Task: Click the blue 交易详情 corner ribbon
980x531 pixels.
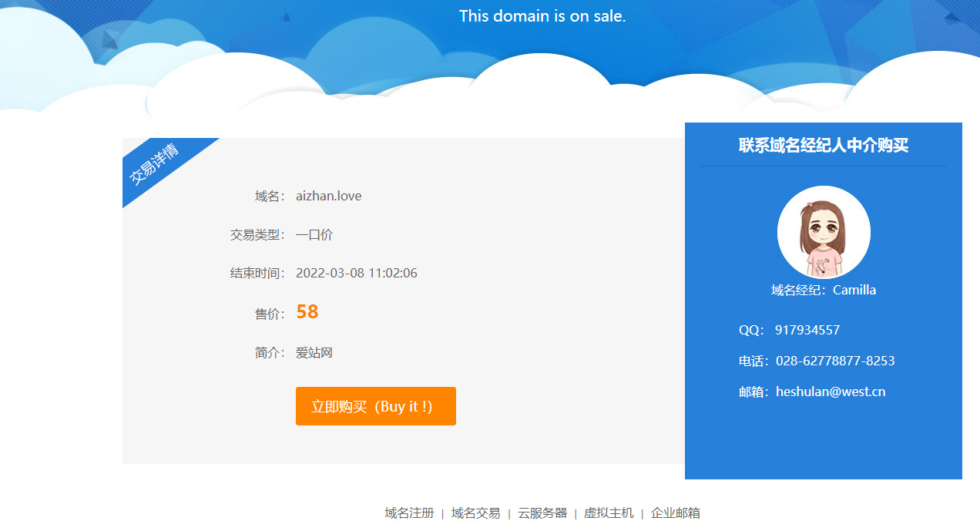Action: [x=156, y=163]
